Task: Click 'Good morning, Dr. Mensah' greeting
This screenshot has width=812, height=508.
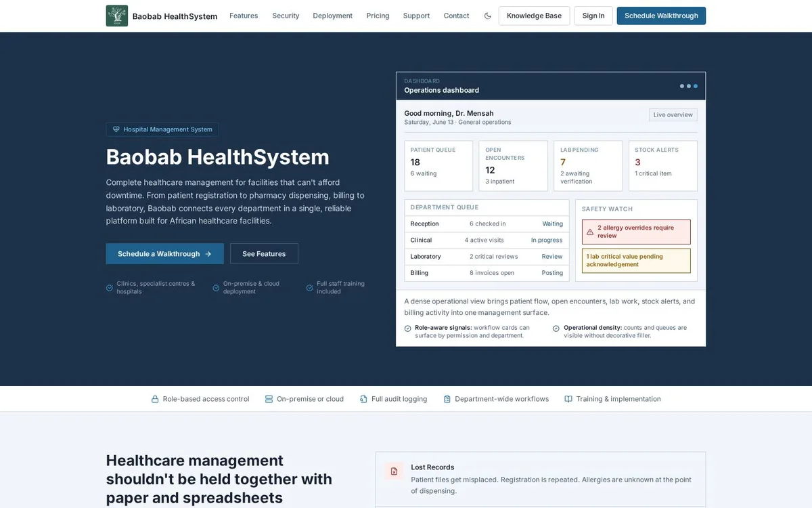Action: (x=449, y=113)
